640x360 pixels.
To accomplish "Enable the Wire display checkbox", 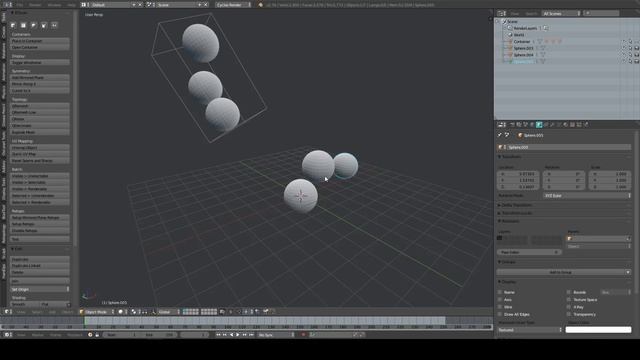I will coord(500,307).
